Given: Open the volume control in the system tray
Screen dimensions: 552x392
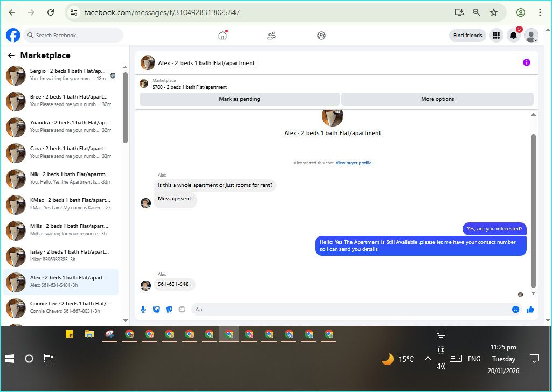Looking at the screenshot, I should click(x=441, y=366).
